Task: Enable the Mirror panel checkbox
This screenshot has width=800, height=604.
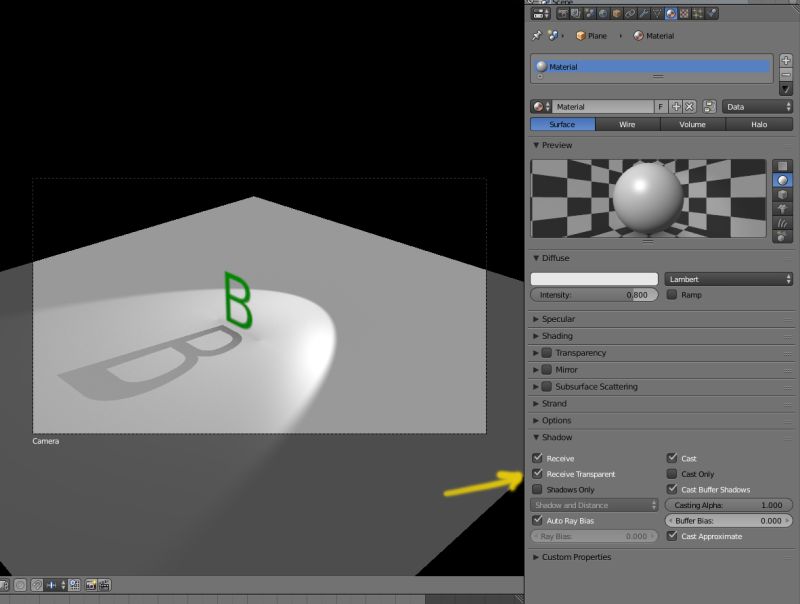Action: click(547, 369)
